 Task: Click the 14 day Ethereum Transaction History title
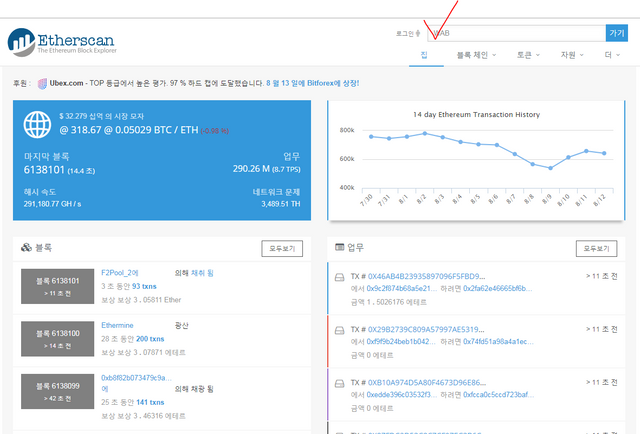pyautogui.click(x=476, y=115)
